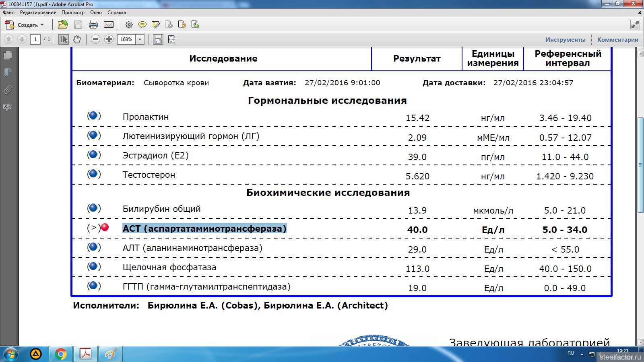Click the reference interval 5.0 - 34.0
The height and width of the screenshot is (362, 644).
[x=565, y=230]
